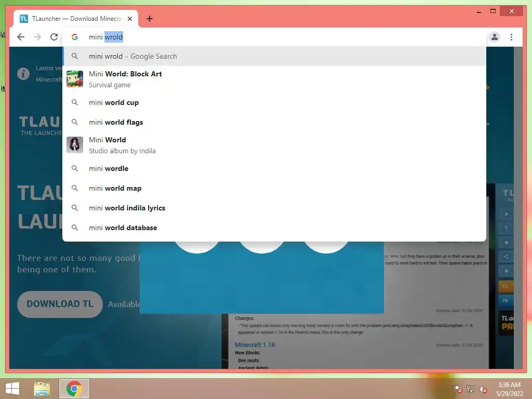Click the info icon on the TLauncher page
This screenshot has width=532, height=399.
coord(23,74)
